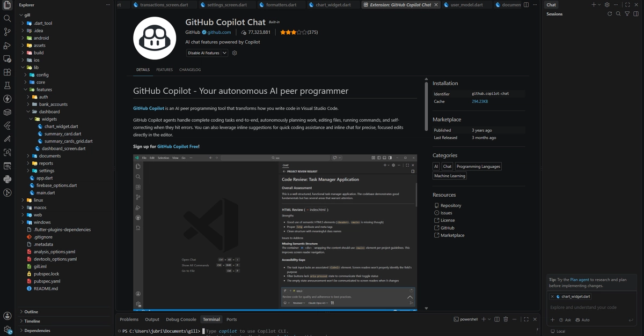
Task: Open the Testing flask view
Action: coord(8,85)
